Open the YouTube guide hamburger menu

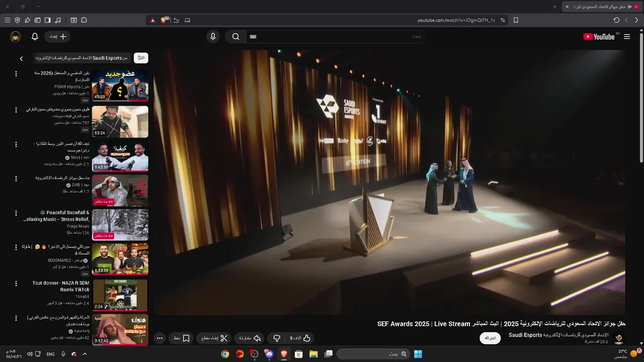point(627,37)
